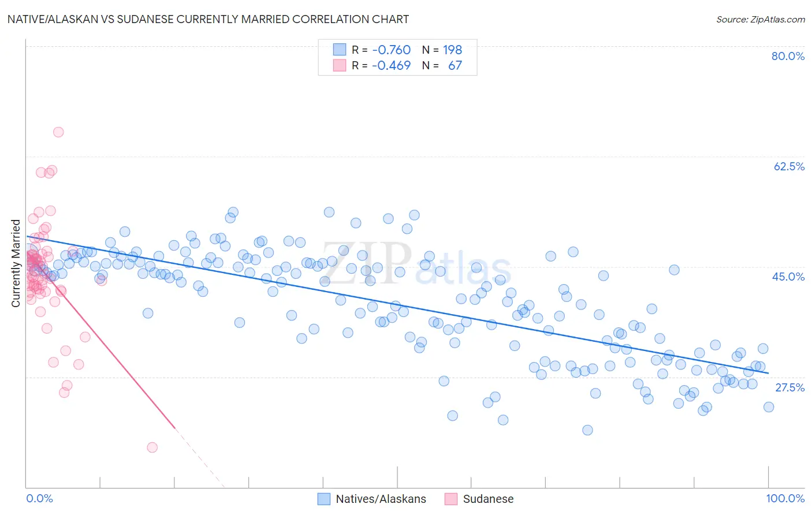Click the blue Natives/Alaskans legend swatch
Image resolution: width=812 pixels, height=515 pixels.
click(x=324, y=499)
